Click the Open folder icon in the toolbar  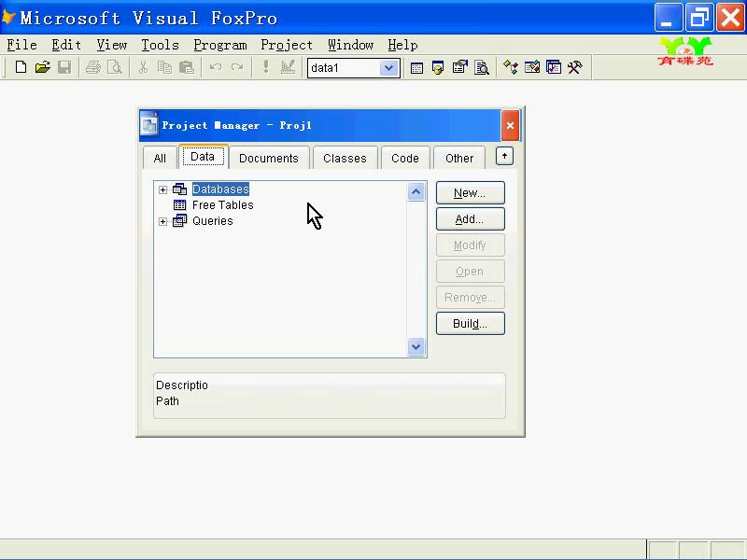[42, 67]
